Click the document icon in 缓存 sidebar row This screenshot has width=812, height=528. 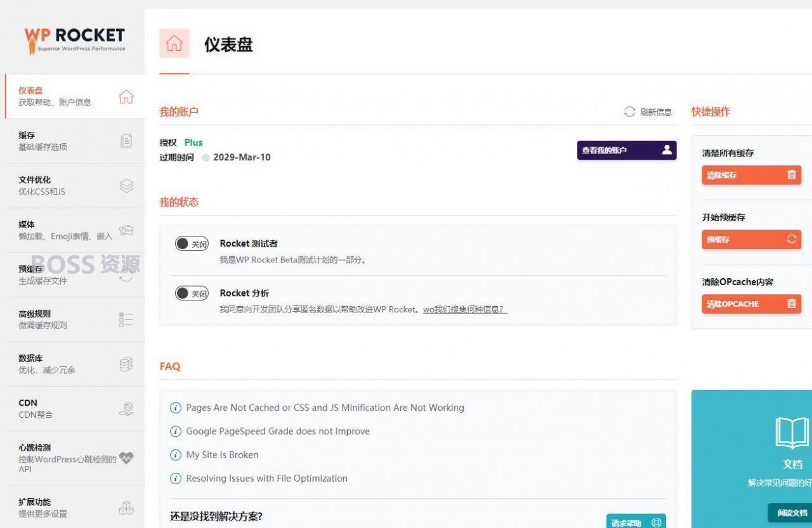coord(126,141)
